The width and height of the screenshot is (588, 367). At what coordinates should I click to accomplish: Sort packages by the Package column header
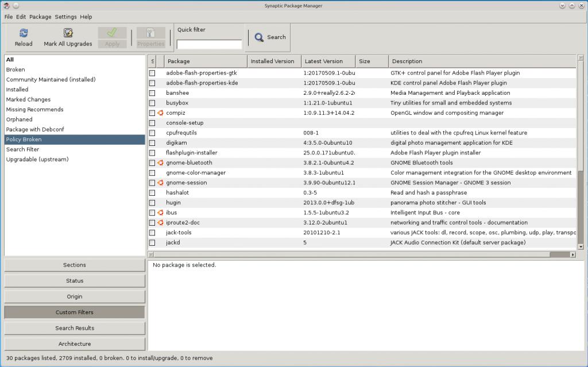tap(206, 61)
